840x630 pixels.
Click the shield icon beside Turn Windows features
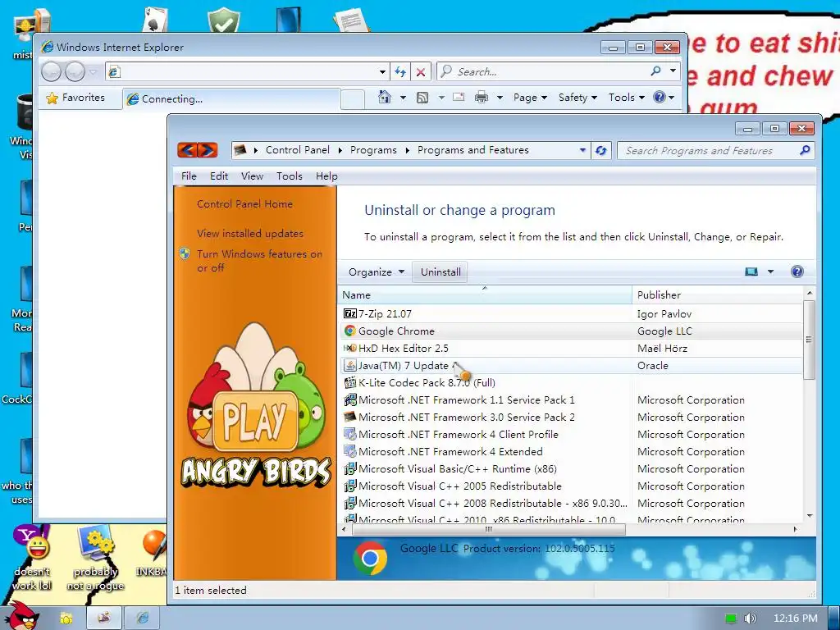pos(185,254)
